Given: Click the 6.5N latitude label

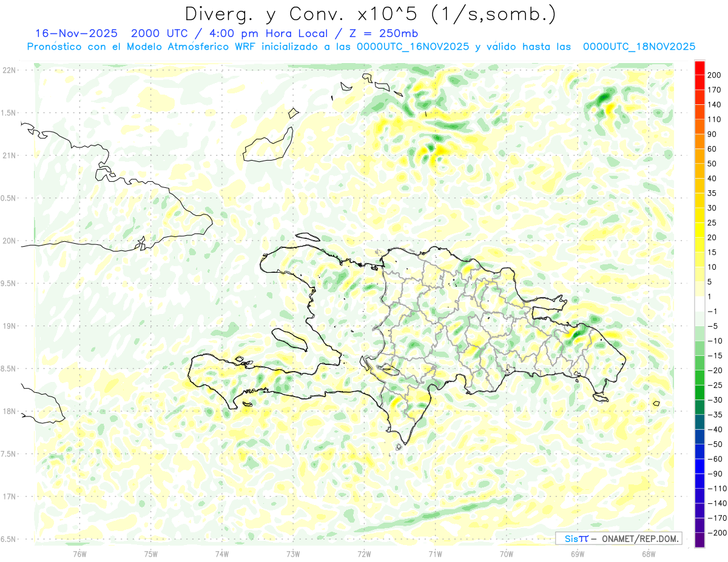Looking at the screenshot, I should point(8,539).
